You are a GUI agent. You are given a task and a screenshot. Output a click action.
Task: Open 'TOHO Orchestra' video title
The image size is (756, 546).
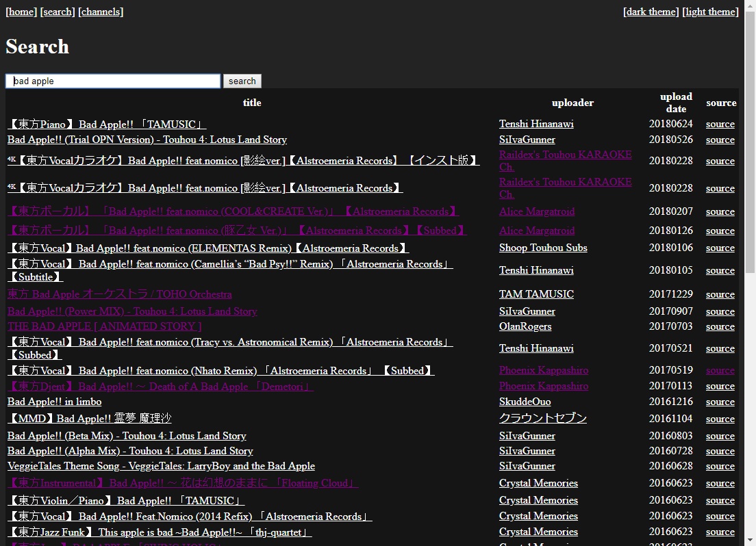click(120, 294)
